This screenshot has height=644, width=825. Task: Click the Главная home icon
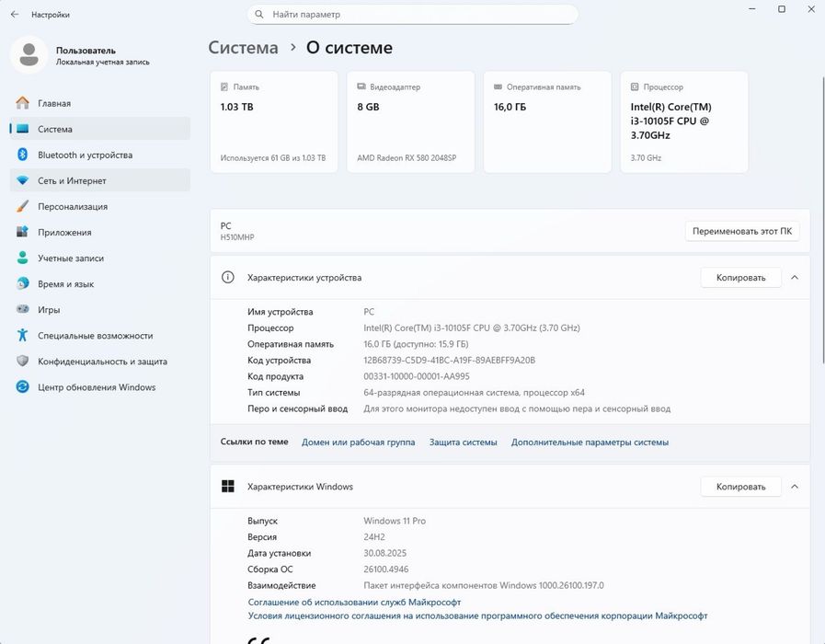click(22, 103)
